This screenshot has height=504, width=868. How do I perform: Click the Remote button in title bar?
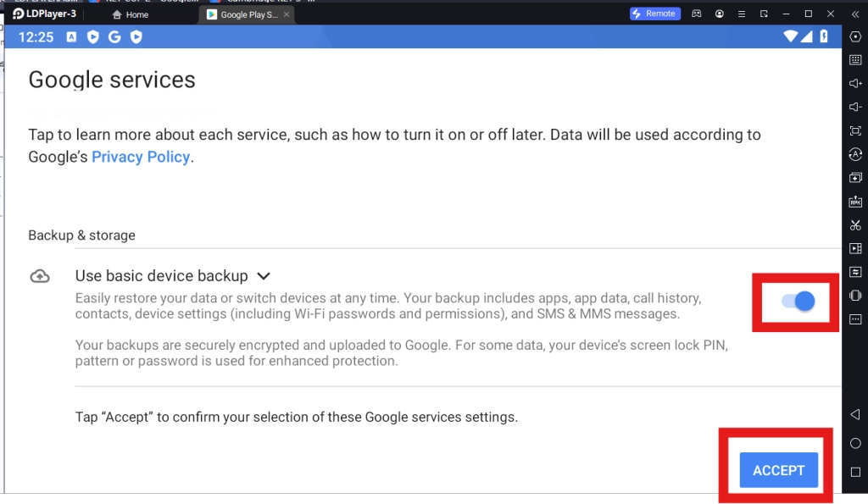654,14
